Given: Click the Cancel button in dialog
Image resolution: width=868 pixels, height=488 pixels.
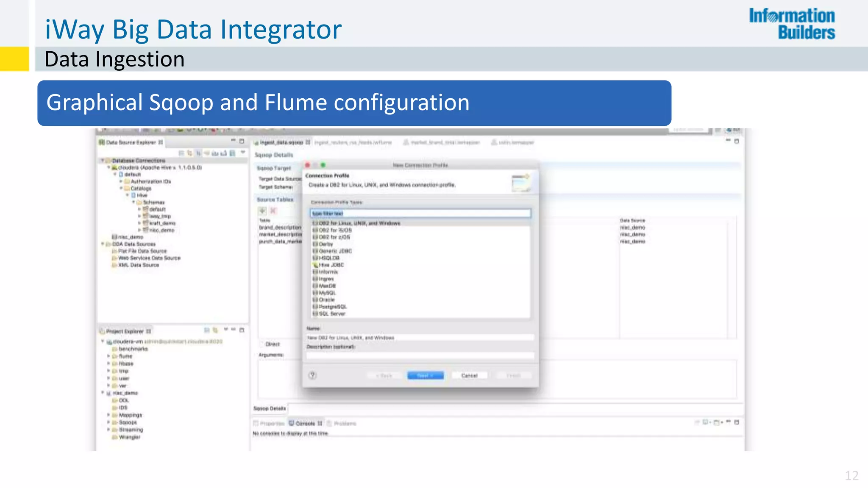Looking at the screenshot, I should click(469, 375).
